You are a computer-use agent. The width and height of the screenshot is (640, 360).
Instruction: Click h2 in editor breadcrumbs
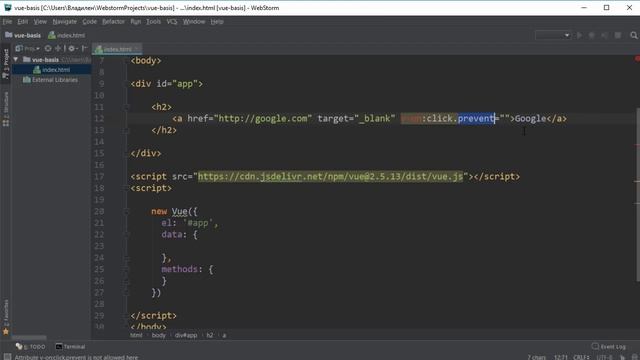click(x=209, y=336)
